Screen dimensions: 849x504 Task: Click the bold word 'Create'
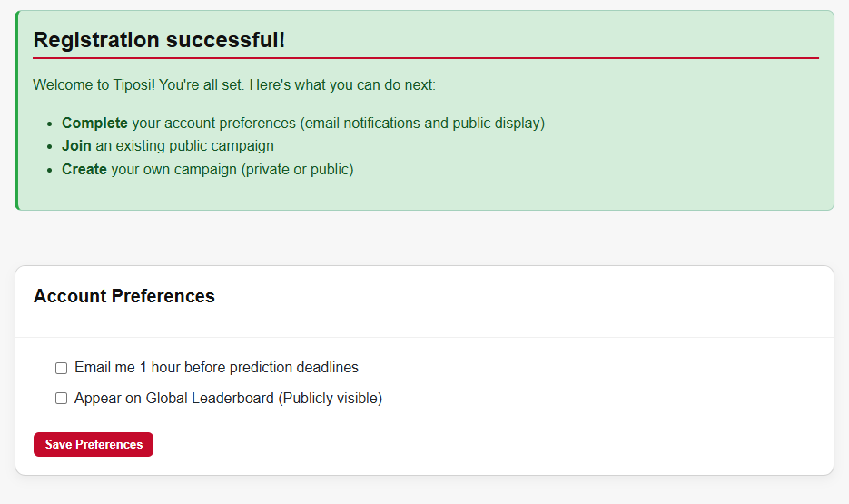[84, 169]
